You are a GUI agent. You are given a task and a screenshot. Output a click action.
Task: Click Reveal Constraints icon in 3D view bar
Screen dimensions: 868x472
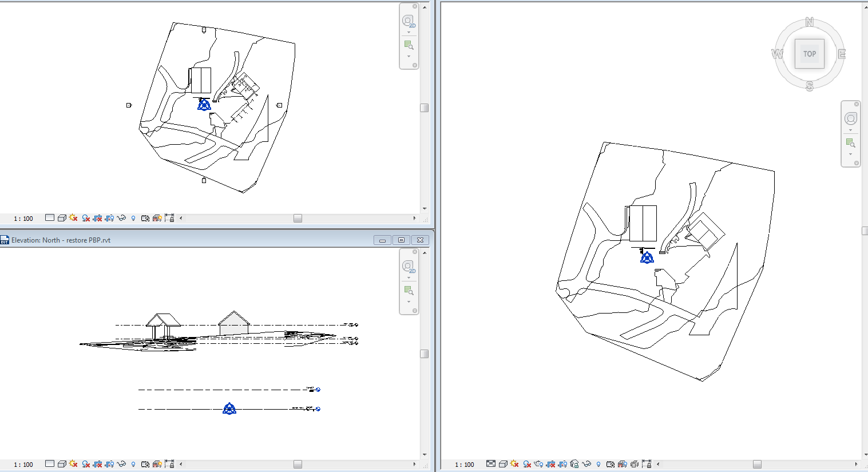point(647,464)
